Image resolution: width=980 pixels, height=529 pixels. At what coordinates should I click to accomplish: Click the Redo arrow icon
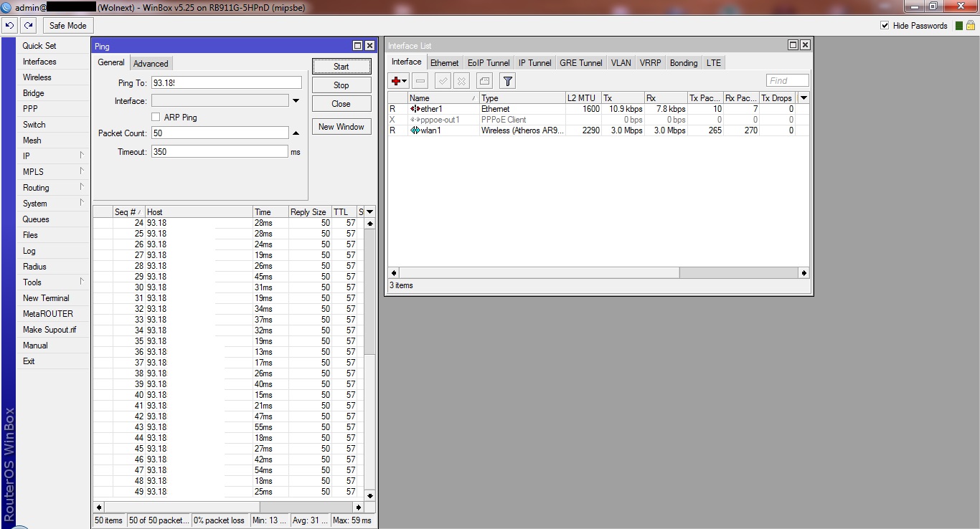[28, 26]
